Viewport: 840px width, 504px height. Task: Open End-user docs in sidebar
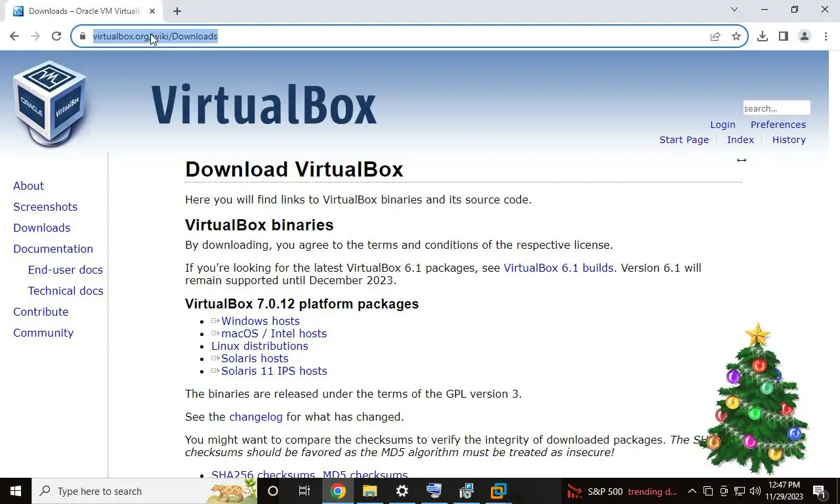65,270
